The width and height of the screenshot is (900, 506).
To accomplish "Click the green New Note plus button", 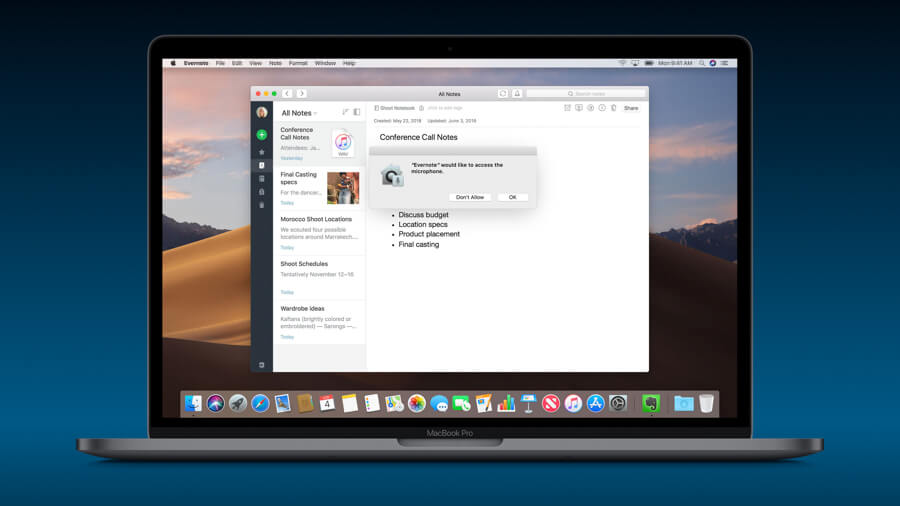I will coord(262,135).
